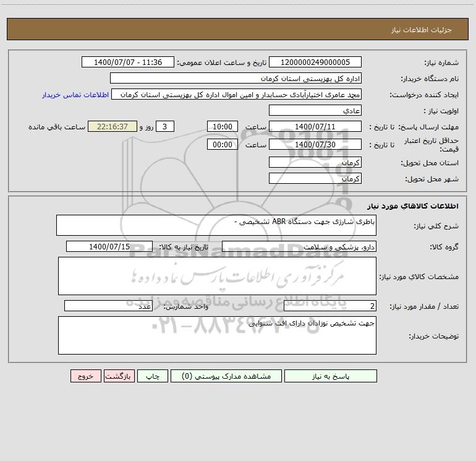Click the 10:00 deadline time field
Screen dimensions: 476x461
[x=222, y=126]
